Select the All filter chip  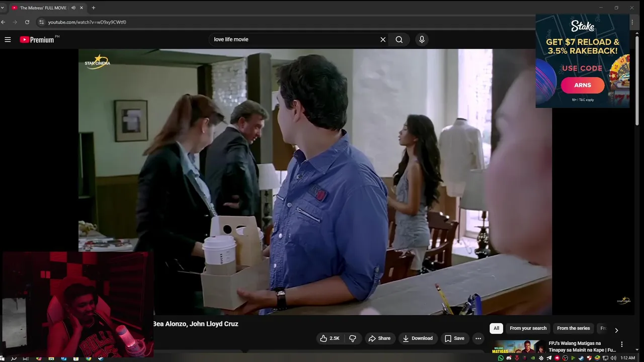click(x=496, y=328)
